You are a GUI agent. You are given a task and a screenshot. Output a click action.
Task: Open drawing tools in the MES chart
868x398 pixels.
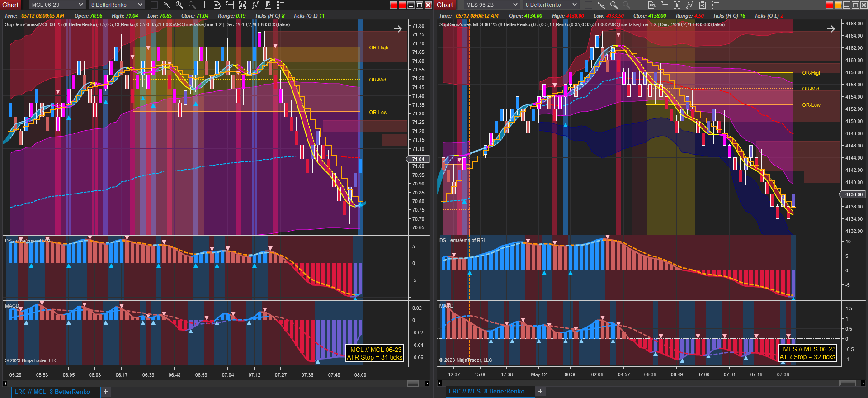coord(601,5)
